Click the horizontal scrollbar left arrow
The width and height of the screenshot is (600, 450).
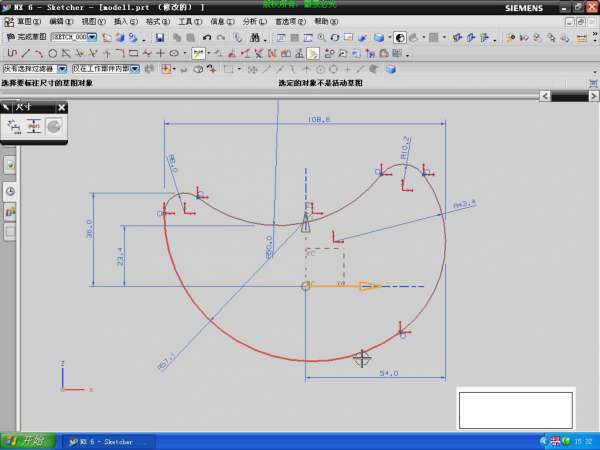point(545,95)
